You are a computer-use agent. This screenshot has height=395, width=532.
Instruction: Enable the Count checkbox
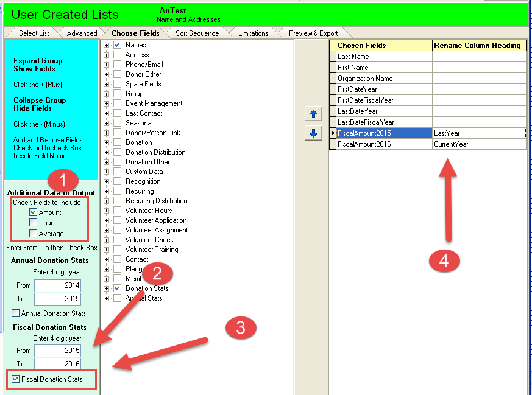point(34,223)
